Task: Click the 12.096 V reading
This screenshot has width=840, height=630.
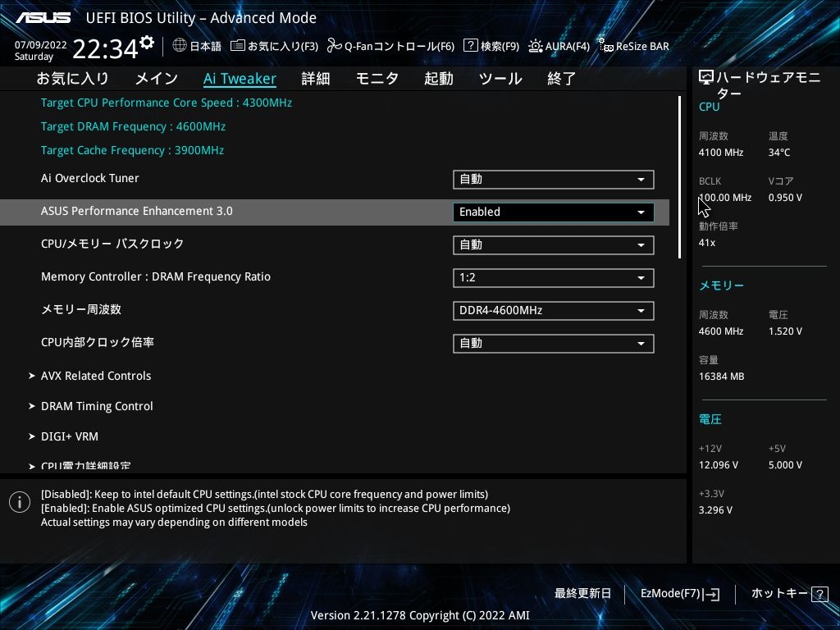Action: pyautogui.click(x=718, y=465)
